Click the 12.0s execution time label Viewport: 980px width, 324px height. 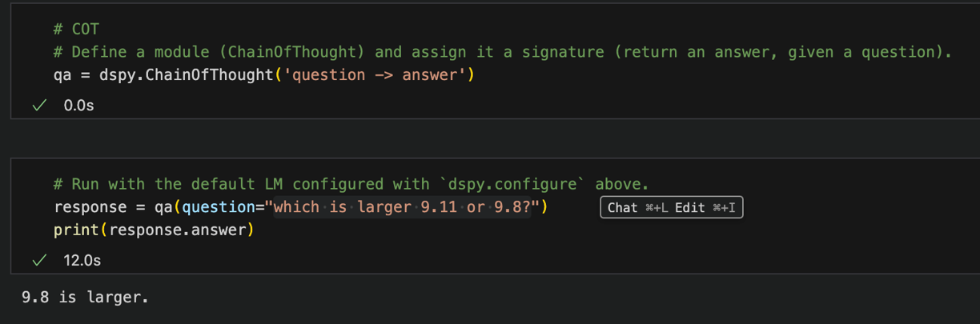point(82,259)
